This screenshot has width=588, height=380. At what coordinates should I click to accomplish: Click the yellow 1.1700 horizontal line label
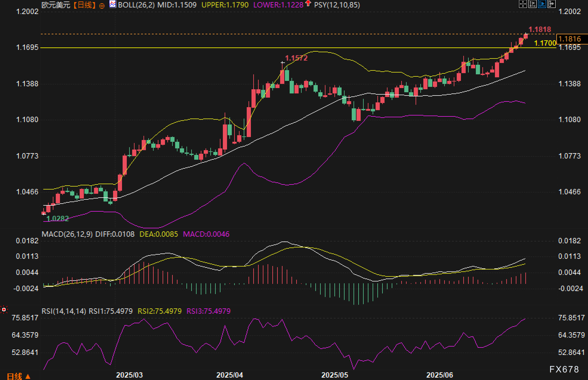(545, 43)
